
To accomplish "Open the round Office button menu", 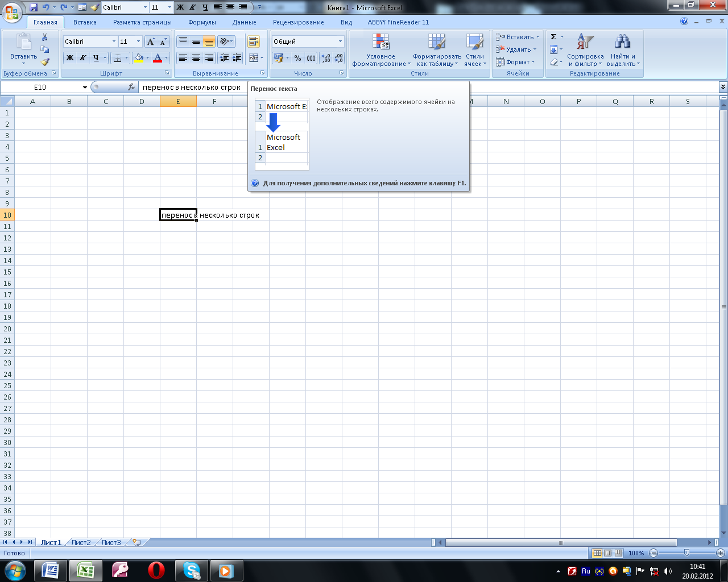I will pos(11,11).
